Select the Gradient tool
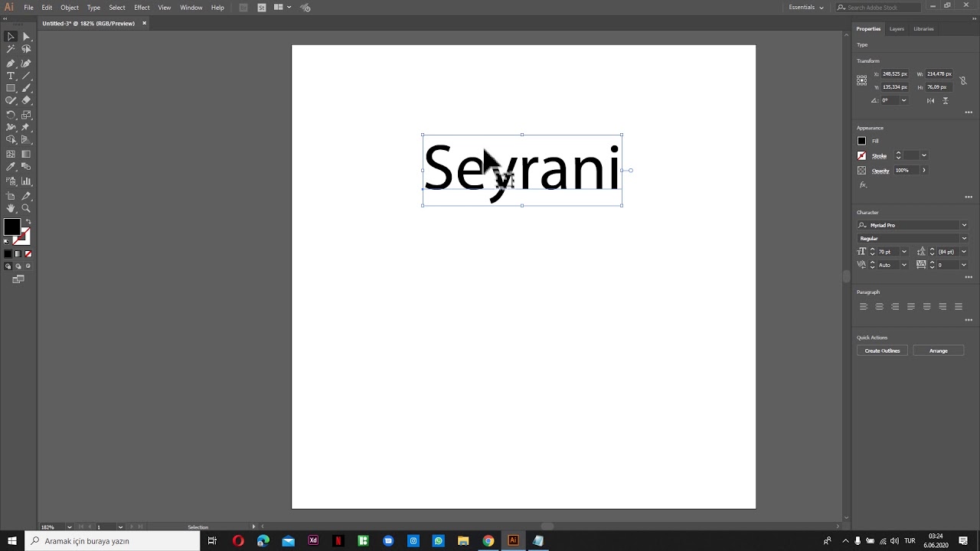This screenshot has height=551, width=980. pyautogui.click(x=26, y=154)
